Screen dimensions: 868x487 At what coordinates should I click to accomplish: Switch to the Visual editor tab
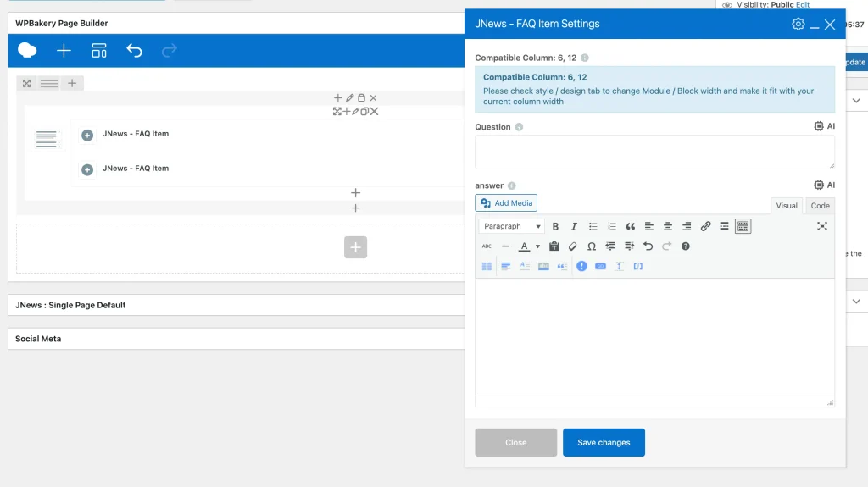pyautogui.click(x=787, y=206)
